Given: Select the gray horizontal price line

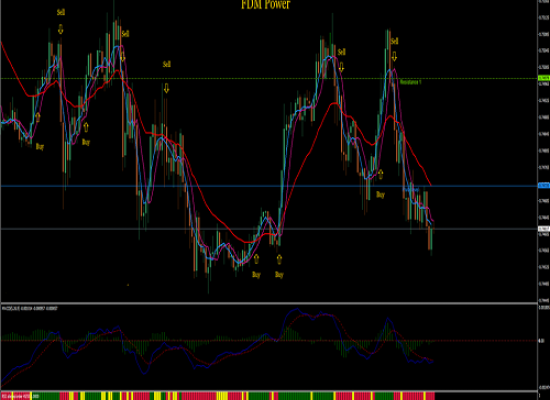Looking at the screenshot, I should point(269,229).
